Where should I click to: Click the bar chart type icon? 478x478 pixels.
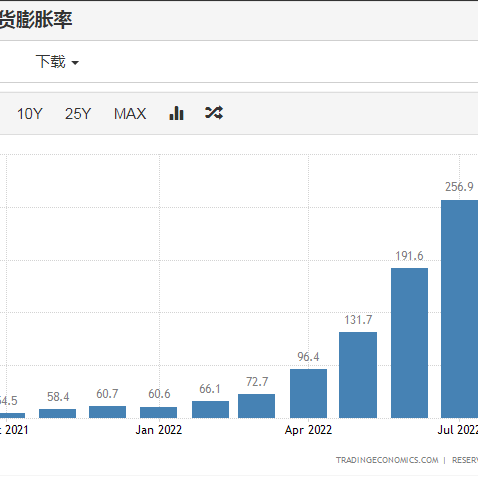pyautogui.click(x=176, y=113)
